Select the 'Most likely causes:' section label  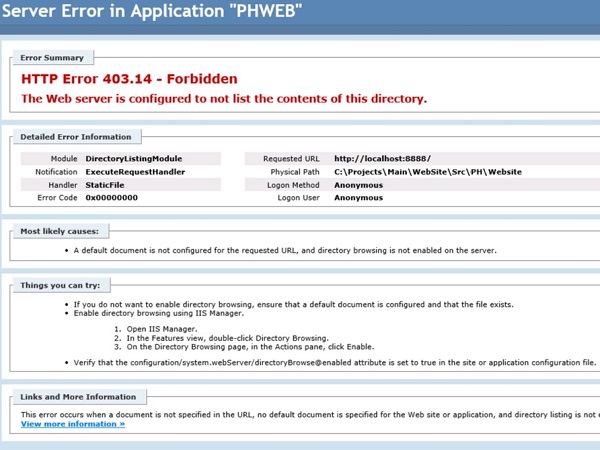(x=59, y=232)
